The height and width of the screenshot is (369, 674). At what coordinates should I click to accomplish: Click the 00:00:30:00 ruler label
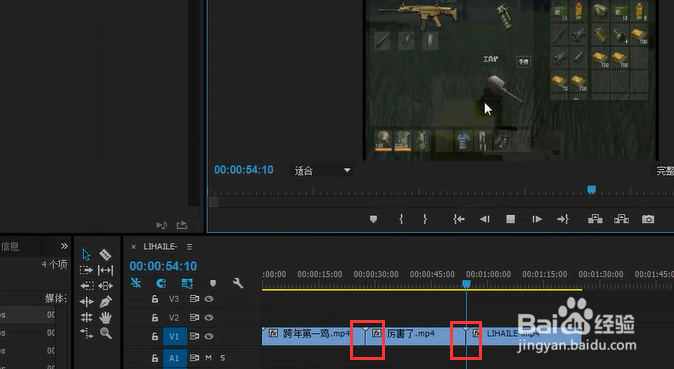coord(376,274)
